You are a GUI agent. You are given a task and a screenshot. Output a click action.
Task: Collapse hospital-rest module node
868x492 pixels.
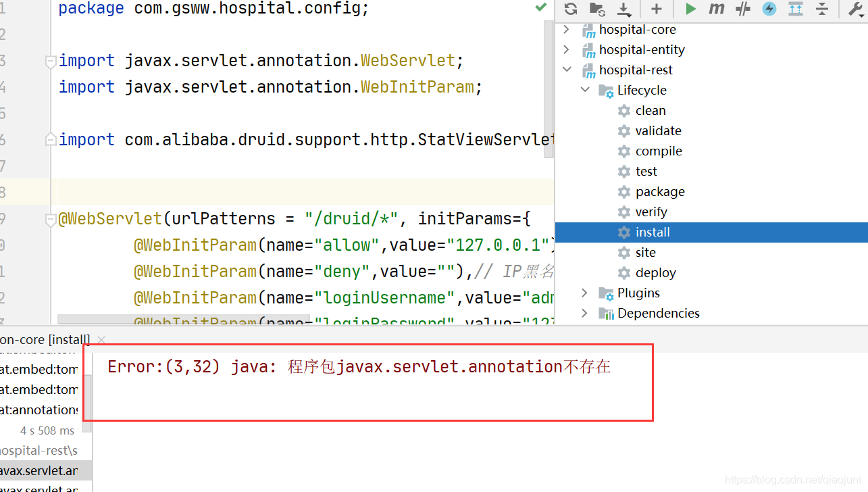(x=567, y=70)
